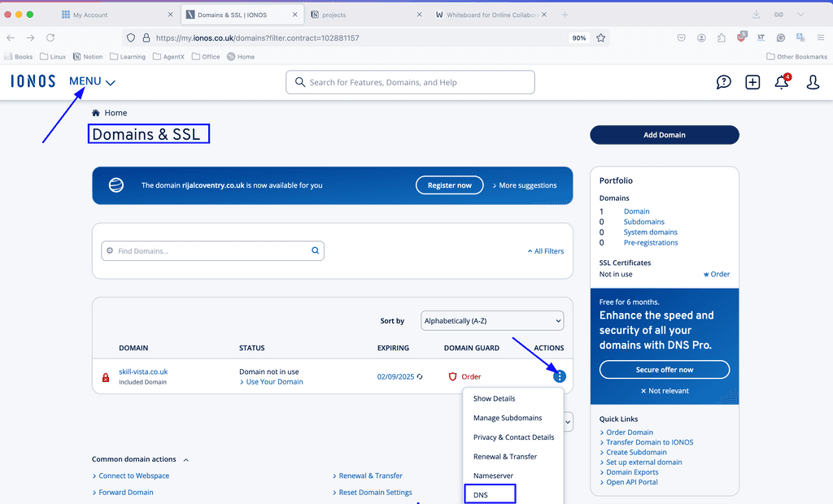Open the downloads arrow icon in tab bar
833x504 pixels.
(x=756, y=15)
